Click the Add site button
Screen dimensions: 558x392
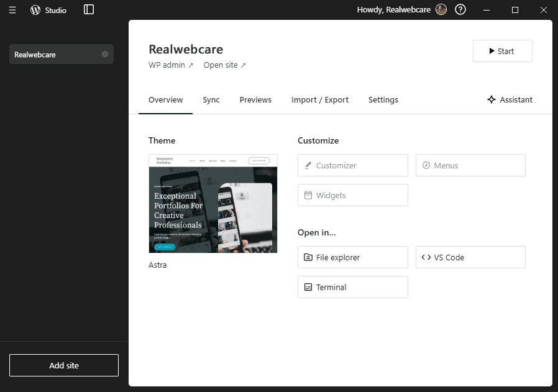pos(64,365)
